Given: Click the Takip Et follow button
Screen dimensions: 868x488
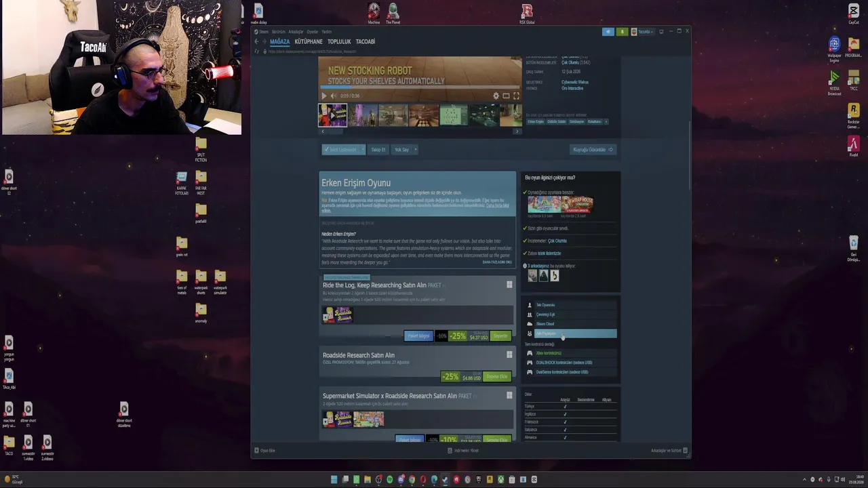Looking at the screenshot, I should coord(378,150).
